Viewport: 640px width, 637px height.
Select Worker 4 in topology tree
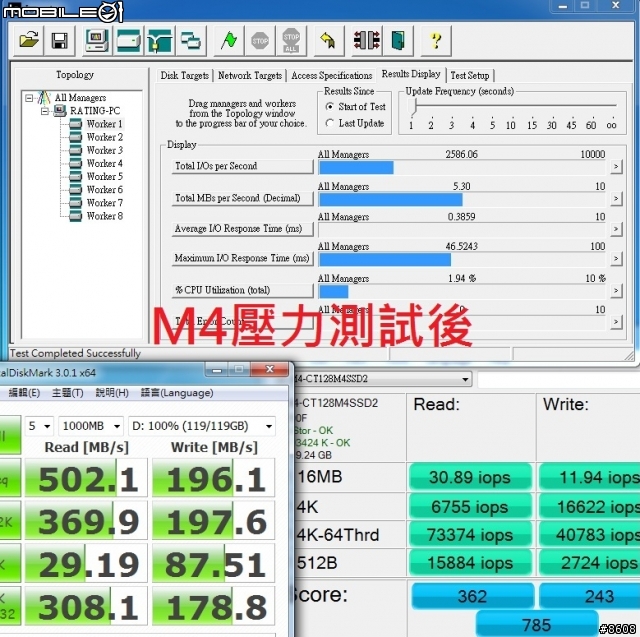(104, 163)
